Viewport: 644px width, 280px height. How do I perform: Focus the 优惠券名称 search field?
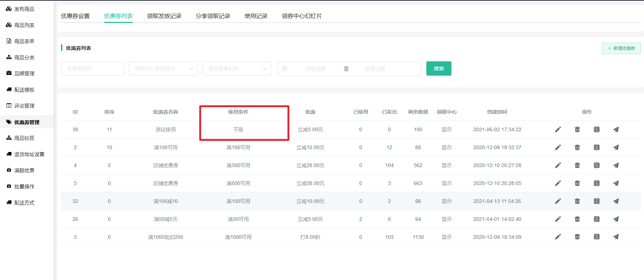pyautogui.click(x=93, y=68)
